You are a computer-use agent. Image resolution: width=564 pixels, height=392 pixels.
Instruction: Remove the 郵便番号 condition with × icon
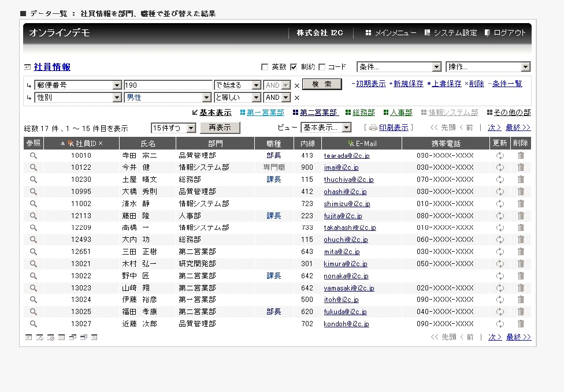point(297,85)
